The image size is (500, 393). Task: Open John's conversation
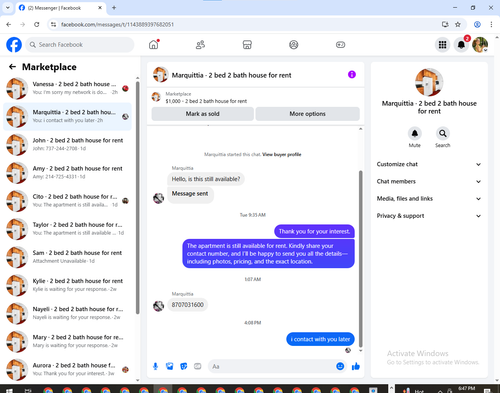point(67,145)
